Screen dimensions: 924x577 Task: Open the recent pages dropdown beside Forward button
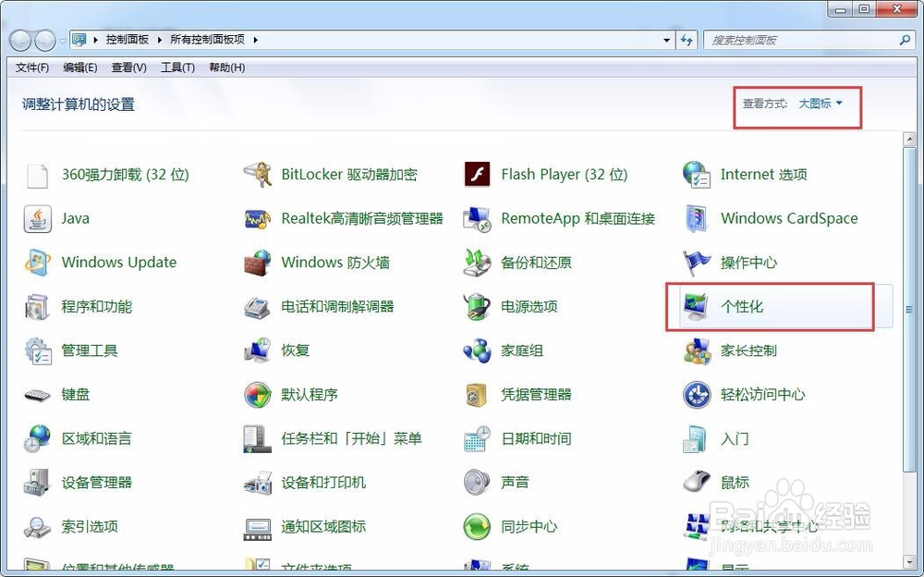pyautogui.click(x=62, y=41)
